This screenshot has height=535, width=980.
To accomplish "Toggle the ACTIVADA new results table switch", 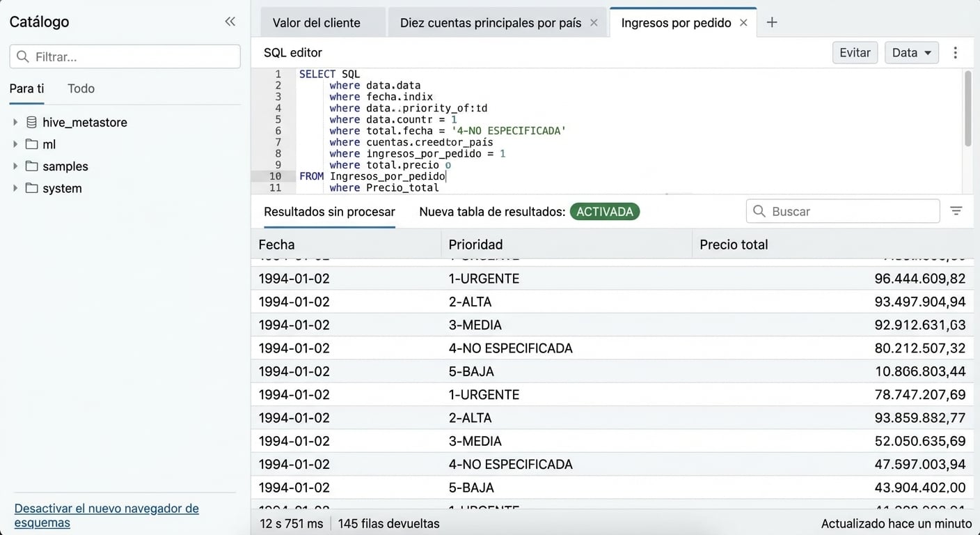I will pos(605,211).
